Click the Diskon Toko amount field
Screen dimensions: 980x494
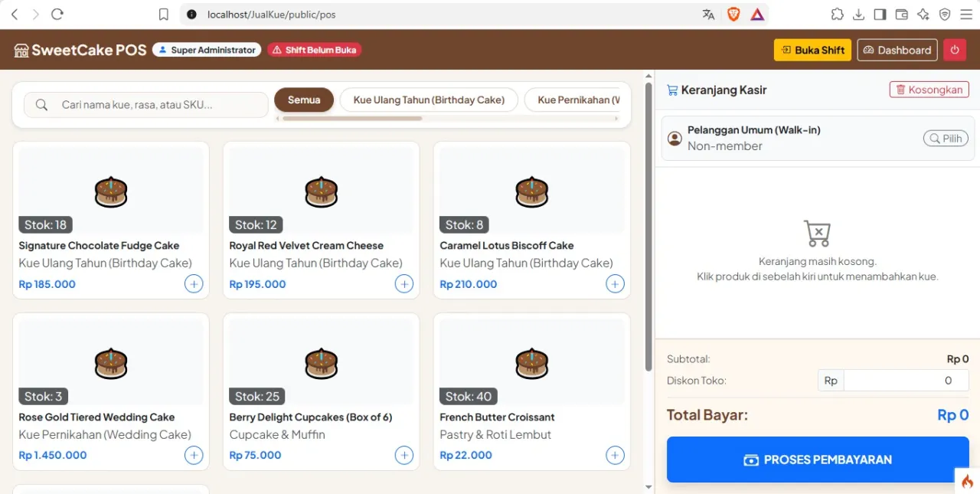click(x=906, y=381)
